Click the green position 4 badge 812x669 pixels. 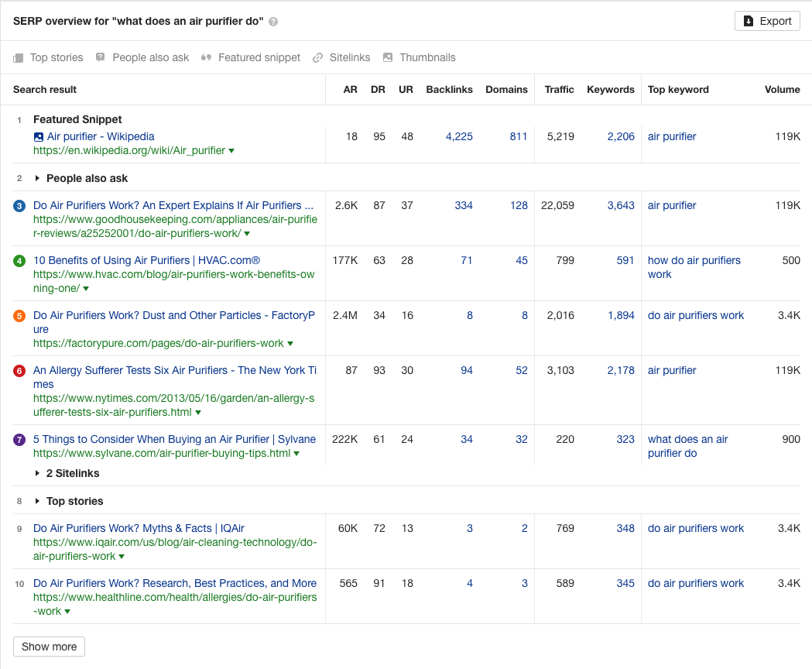pos(19,261)
